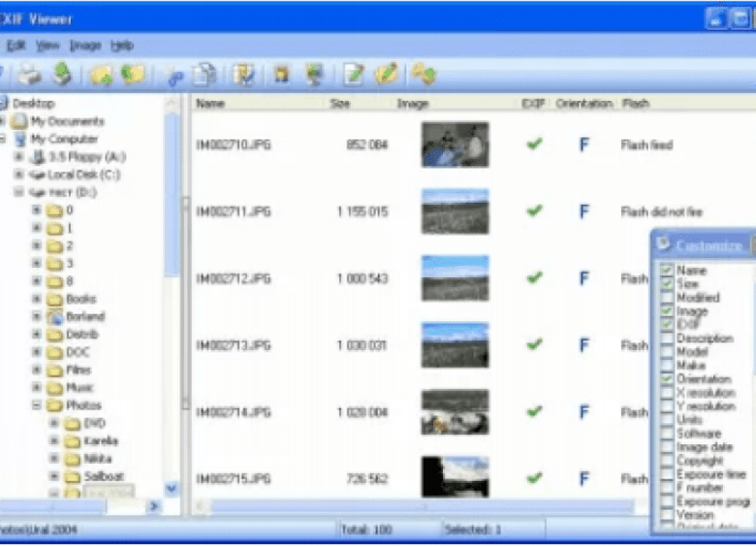Open the Image menu

click(x=85, y=46)
